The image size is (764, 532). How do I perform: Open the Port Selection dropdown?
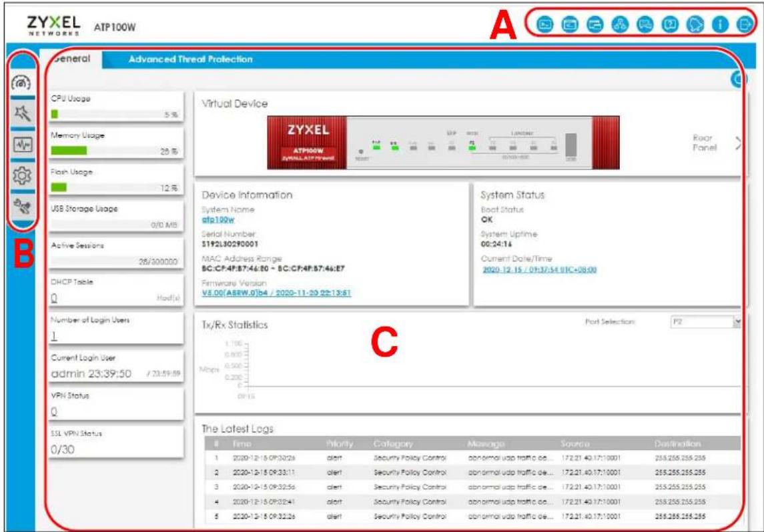[x=706, y=322]
